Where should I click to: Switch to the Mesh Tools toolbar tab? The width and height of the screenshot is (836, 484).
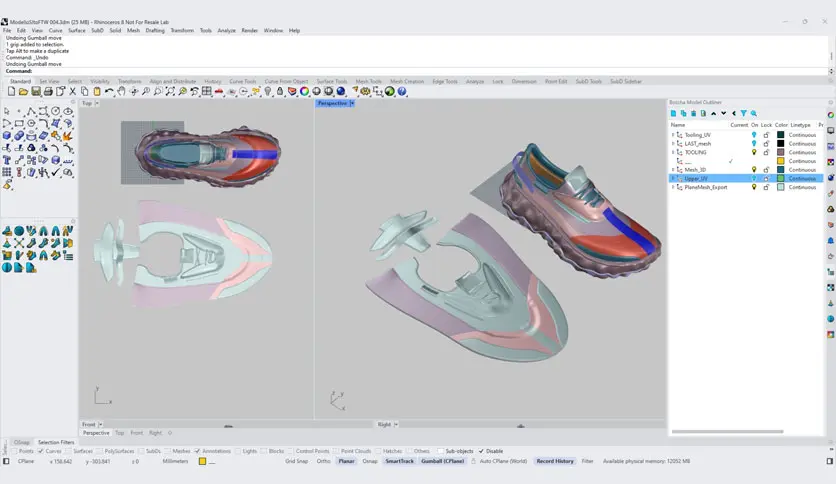point(368,81)
